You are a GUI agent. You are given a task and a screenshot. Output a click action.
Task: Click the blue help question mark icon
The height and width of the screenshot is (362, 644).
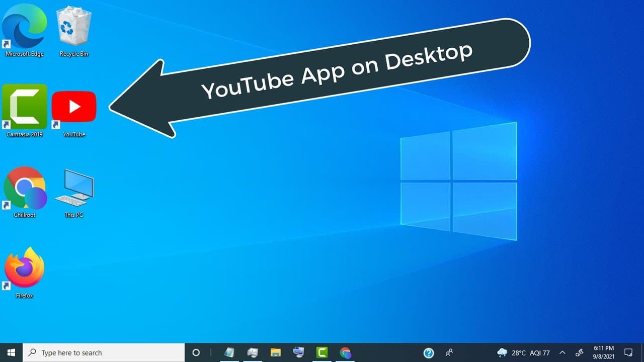(429, 352)
